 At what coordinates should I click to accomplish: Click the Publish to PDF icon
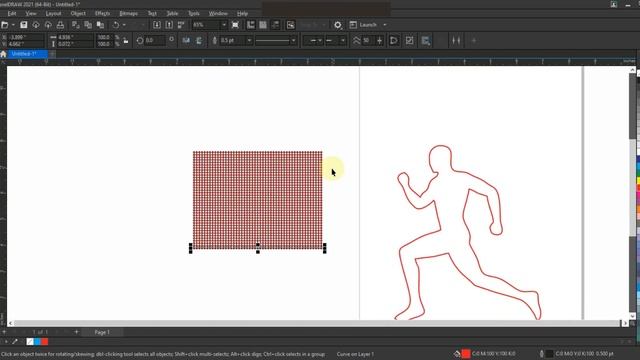click(x=181, y=25)
